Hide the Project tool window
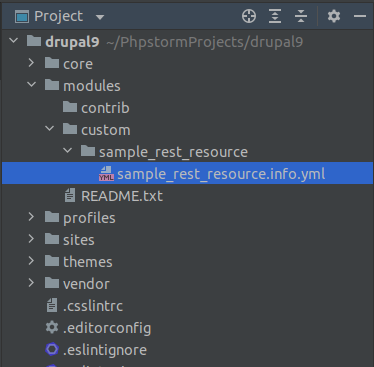This screenshot has width=374, height=367. click(x=360, y=16)
